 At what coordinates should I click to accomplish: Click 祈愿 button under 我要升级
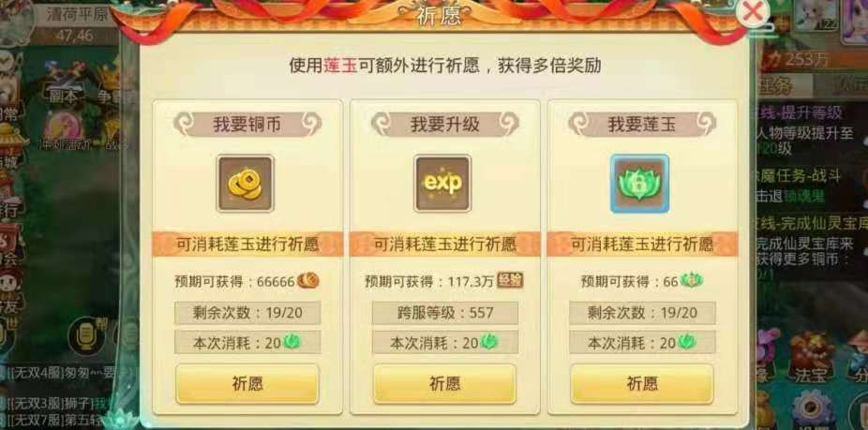click(444, 383)
